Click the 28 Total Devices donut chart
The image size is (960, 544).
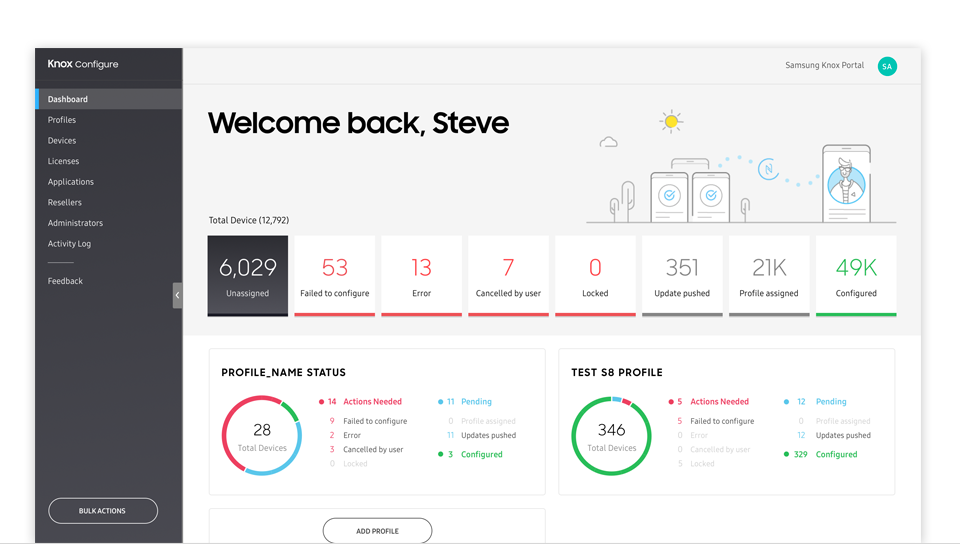tap(262, 436)
